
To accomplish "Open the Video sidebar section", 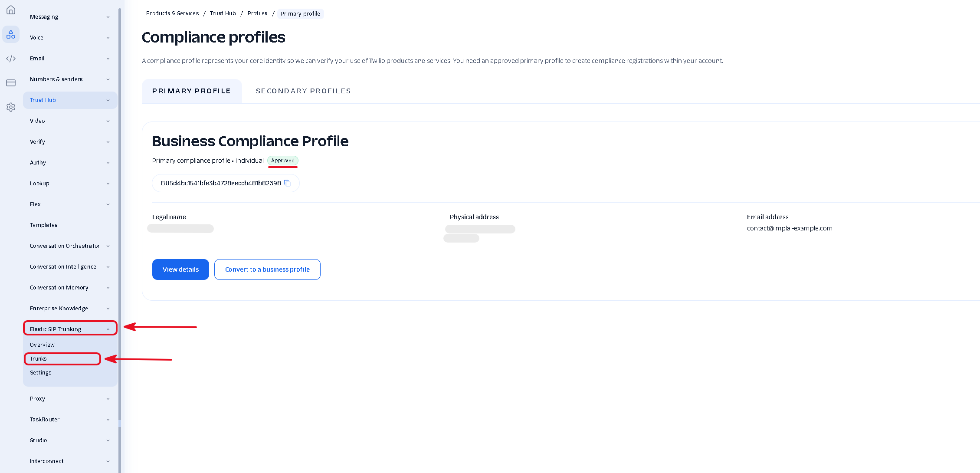I will [x=70, y=121].
